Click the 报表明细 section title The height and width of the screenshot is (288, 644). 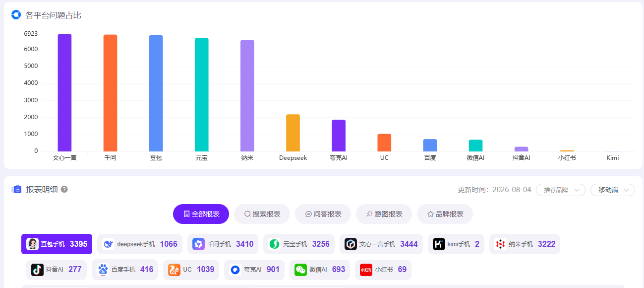[42, 189]
